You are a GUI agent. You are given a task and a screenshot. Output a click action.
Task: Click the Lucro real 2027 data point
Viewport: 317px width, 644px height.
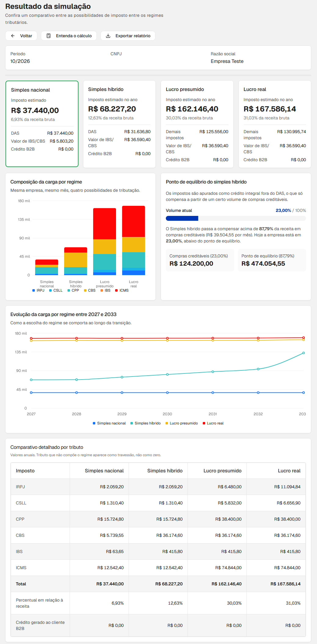coord(31,338)
